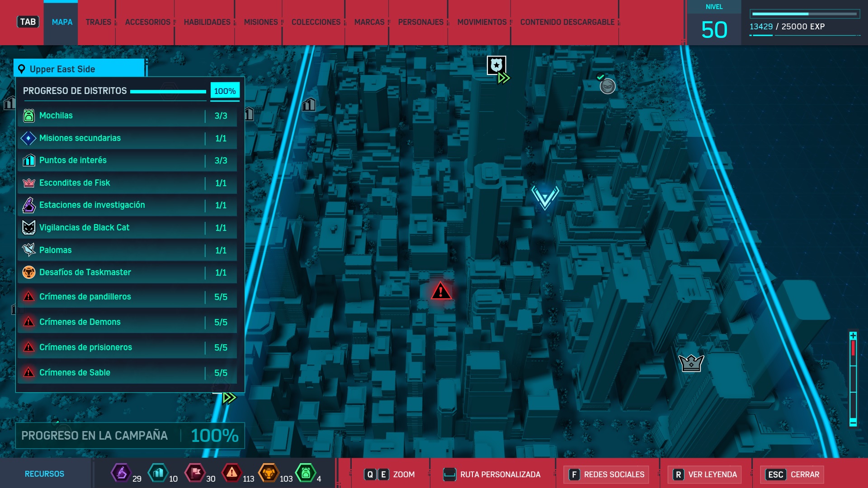Click the RUTA PERSONALIZADA option
Viewport: 868px width, 488px height.
pyautogui.click(x=492, y=474)
